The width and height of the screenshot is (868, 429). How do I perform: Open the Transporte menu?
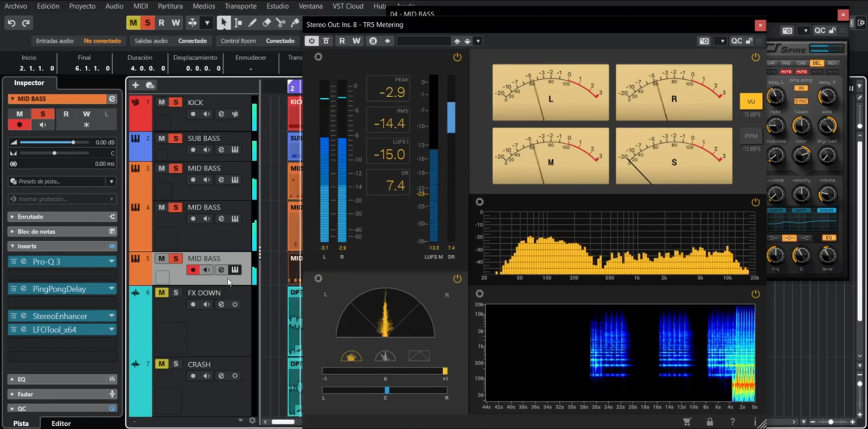point(240,6)
